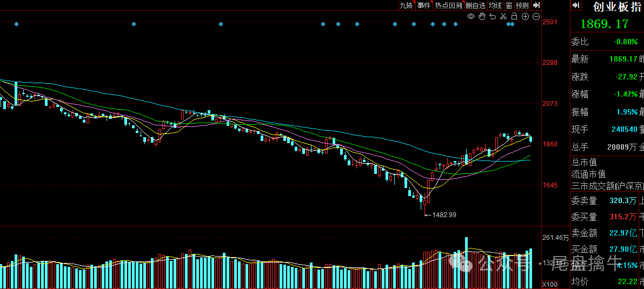This screenshot has height=289, width=644.
Task: Click the 热点回溯 button
Action: pyautogui.click(x=448, y=5)
